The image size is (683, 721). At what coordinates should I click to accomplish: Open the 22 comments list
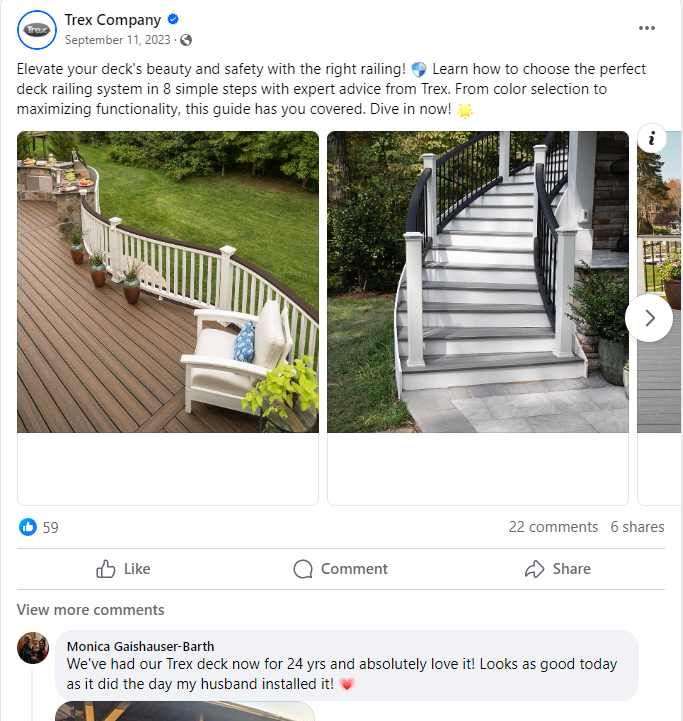pos(553,527)
